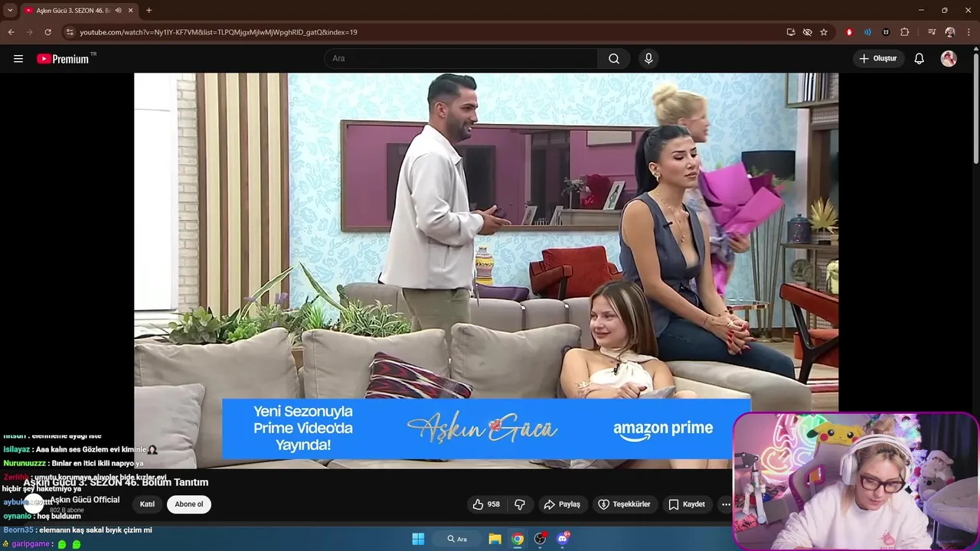
Task: Like the video with thumbs up
Action: tap(486, 504)
